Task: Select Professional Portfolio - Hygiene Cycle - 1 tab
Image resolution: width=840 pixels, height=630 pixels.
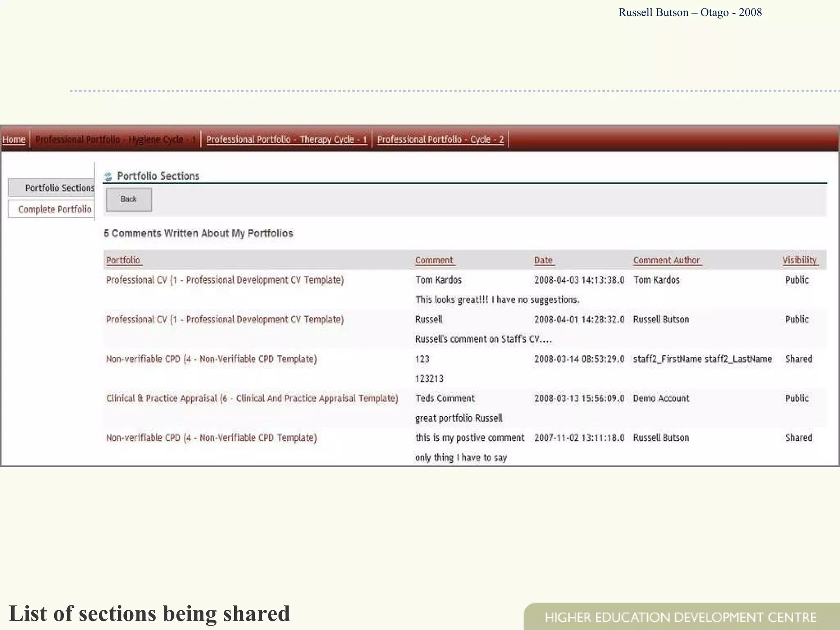Action: click(x=116, y=139)
